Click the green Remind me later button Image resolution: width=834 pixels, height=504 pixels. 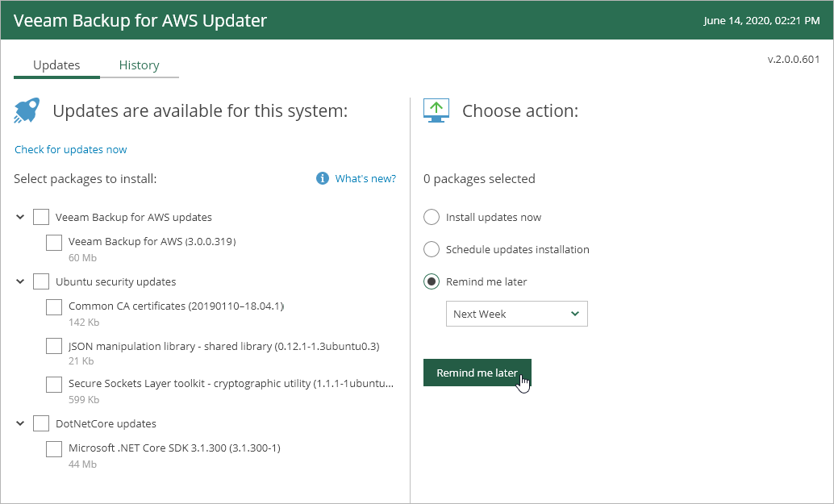477,373
